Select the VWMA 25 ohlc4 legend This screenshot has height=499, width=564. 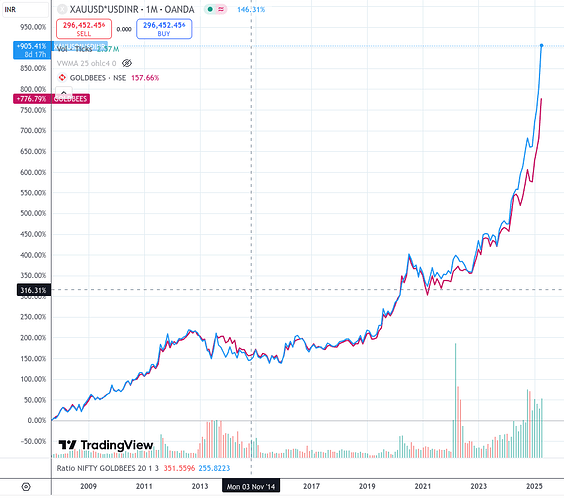[x=86, y=63]
